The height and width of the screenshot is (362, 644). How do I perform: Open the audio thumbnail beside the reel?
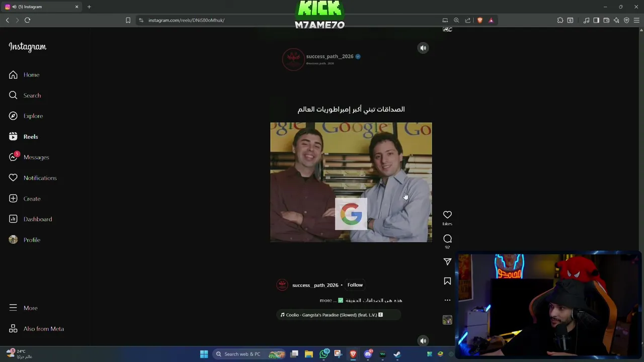point(447,320)
